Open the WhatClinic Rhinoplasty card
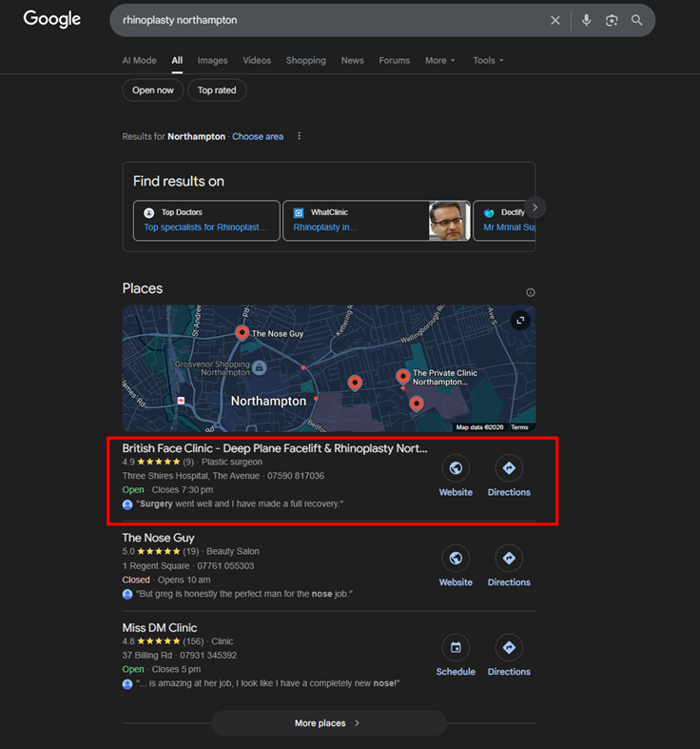The height and width of the screenshot is (749, 700). 356,221
